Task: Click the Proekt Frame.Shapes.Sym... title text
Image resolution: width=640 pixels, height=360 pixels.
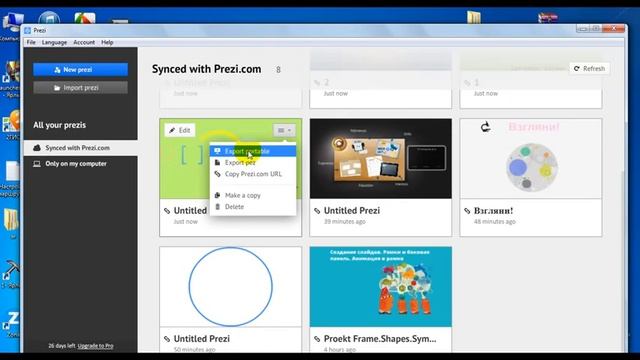Action: click(x=380, y=339)
